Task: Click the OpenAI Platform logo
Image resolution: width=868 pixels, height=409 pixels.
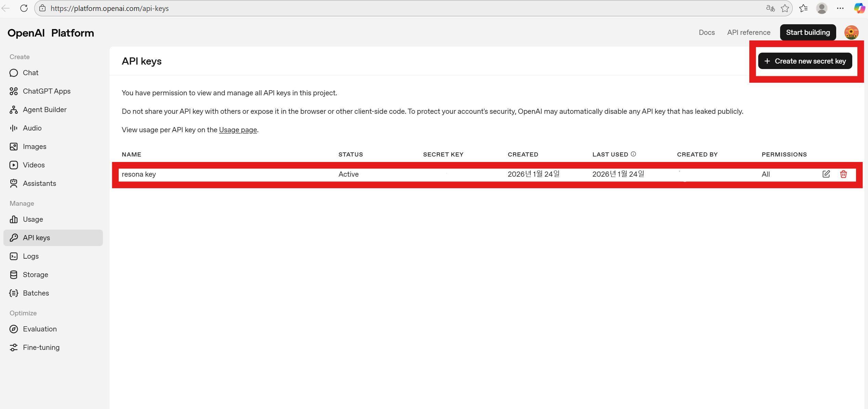Action: tap(51, 33)
